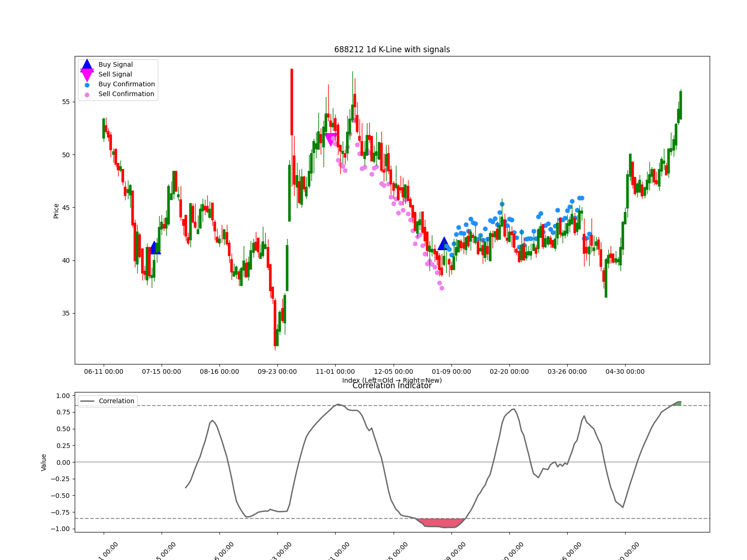Click the date tick '07-15 00:00' under price chart

tap(162, 372)
